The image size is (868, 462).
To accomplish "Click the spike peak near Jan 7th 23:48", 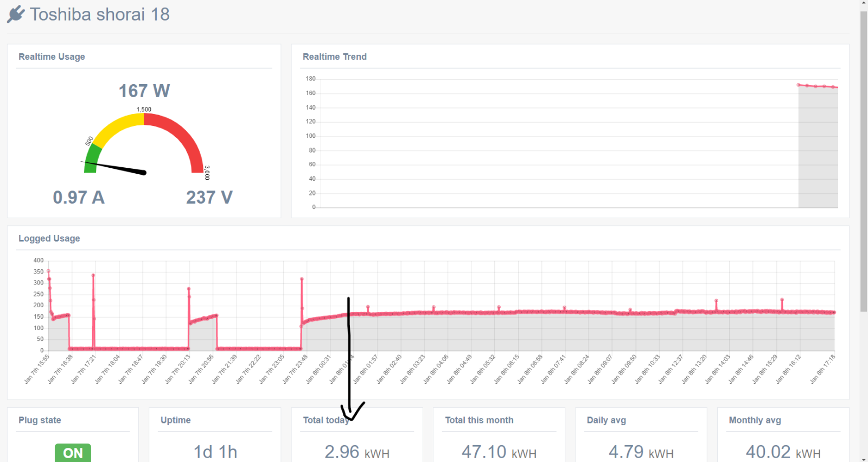I will [302, 279].
